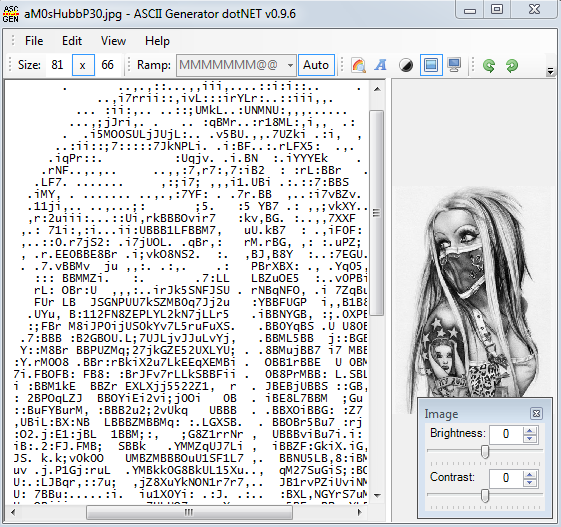
Task: Maximize the ASCII Generator window
Action: coord(497,10)
